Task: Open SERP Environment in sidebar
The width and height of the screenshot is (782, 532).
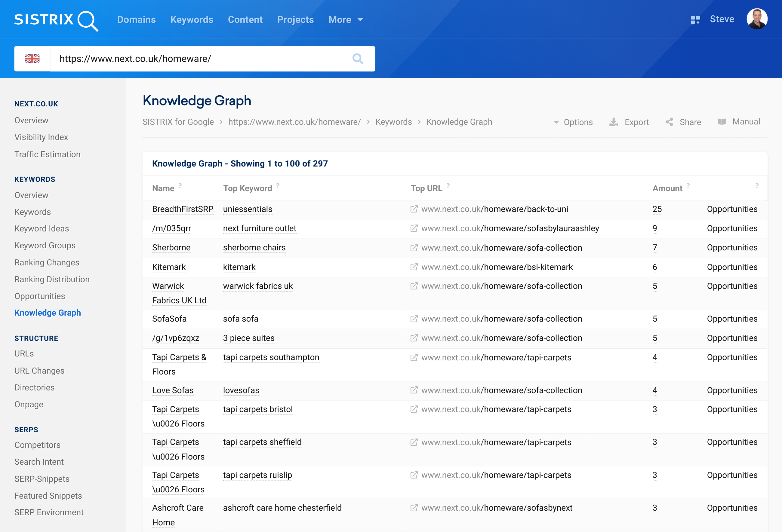Action: pyautogui.click(x=49, y=512)
